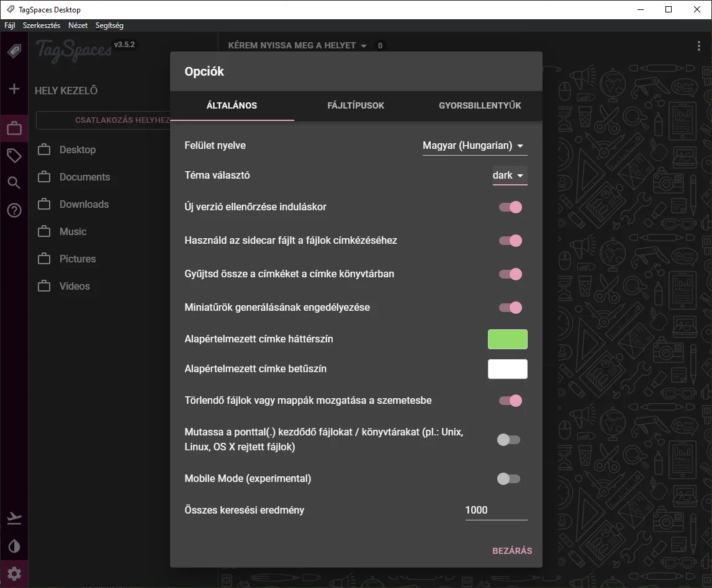The image size is (712, 588).
Task: Open the Nézet menu
Action: [x=78, y=25]
